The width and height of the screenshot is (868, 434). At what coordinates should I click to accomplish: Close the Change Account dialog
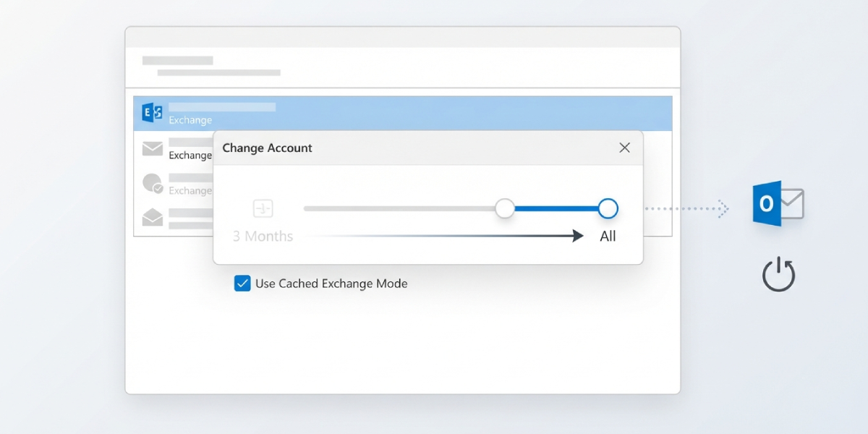(625, 148)
